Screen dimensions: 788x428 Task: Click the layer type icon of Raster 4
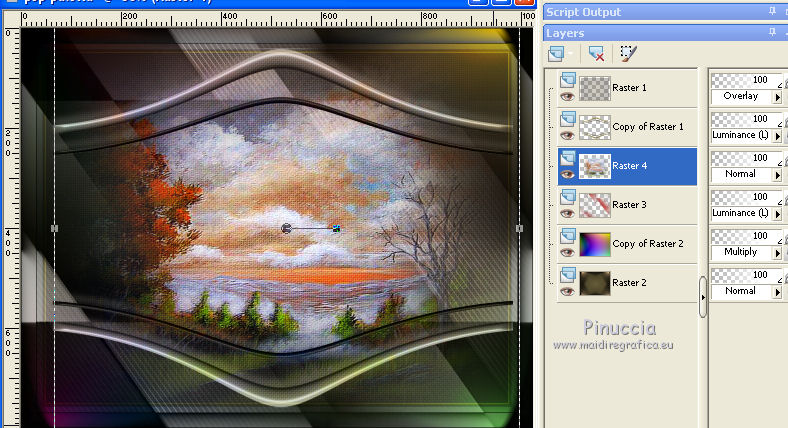click(568, 158)
